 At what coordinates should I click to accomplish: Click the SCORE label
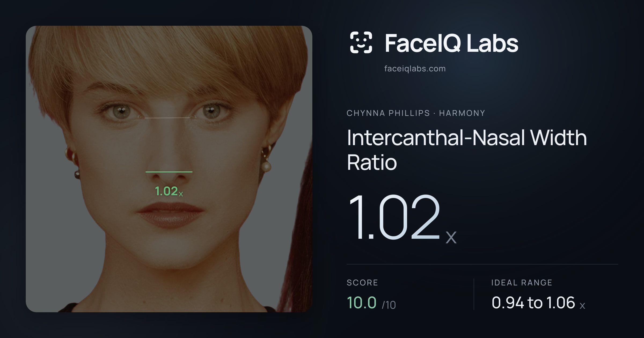point(362,282)
